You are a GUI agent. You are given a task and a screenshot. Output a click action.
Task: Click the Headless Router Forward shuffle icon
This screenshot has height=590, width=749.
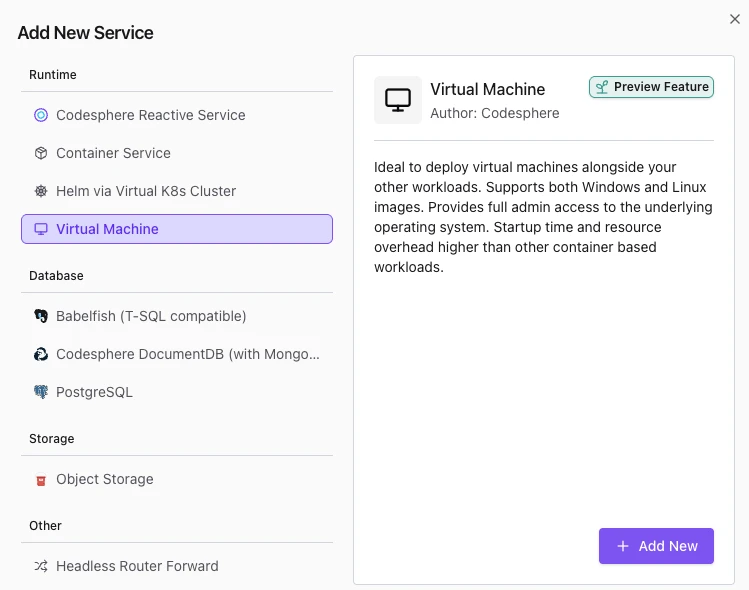[41, 566]
